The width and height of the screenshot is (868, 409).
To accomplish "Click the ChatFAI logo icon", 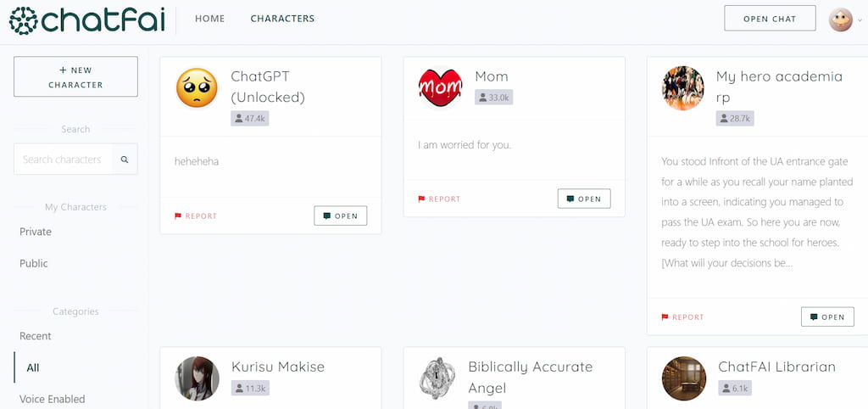I will pos(23,20).
